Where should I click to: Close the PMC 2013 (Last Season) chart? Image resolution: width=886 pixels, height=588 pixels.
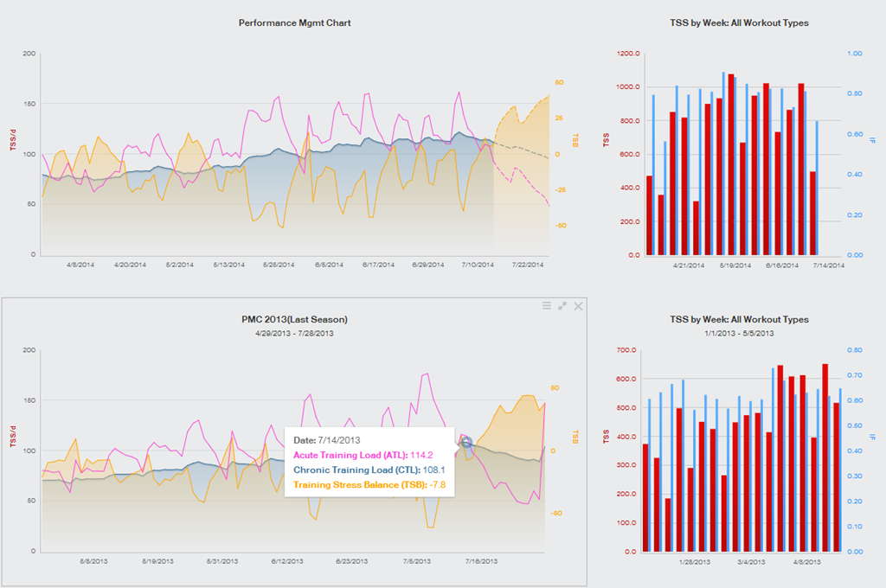[578, 305]
